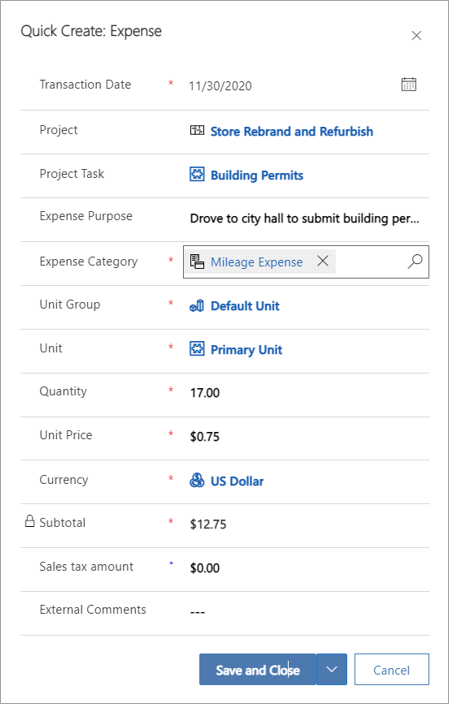This screenshot has width=449, height=704.
Task: Click the Quantity field label
Action: [63, 391]
